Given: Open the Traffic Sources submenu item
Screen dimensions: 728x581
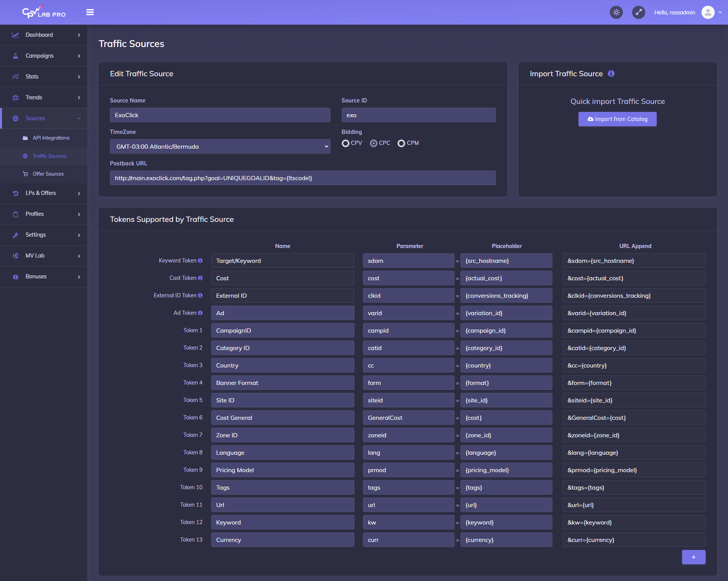Looking at the screenshot, I should click(x=44, y=156).
